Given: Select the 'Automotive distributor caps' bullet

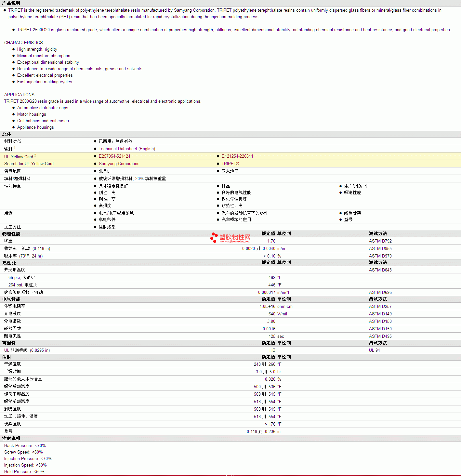Looking at the screenshot, I should (x=43, y=108).
